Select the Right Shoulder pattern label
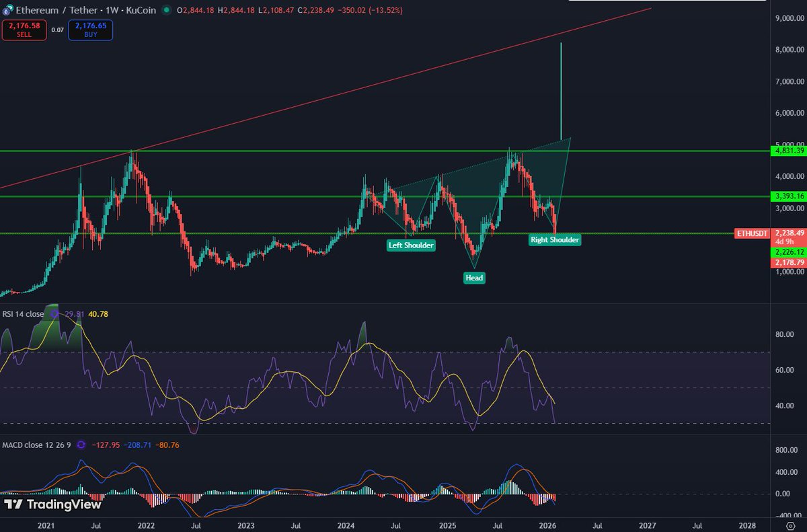 554,239
